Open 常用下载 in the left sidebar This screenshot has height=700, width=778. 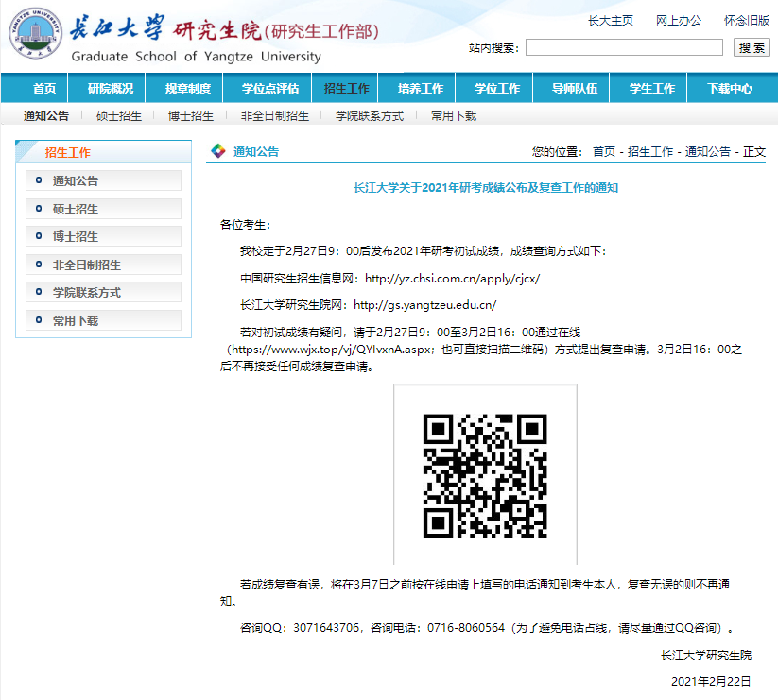(x=76, y=321)
